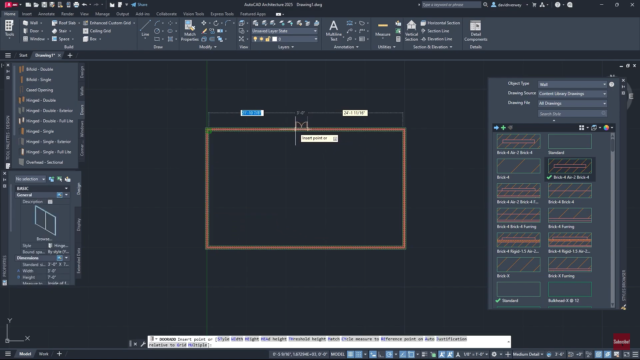Viewport: 640px width, 360px height.
Task: Open the Unsaved Layer State dropdown
Action: coord(284,31)
